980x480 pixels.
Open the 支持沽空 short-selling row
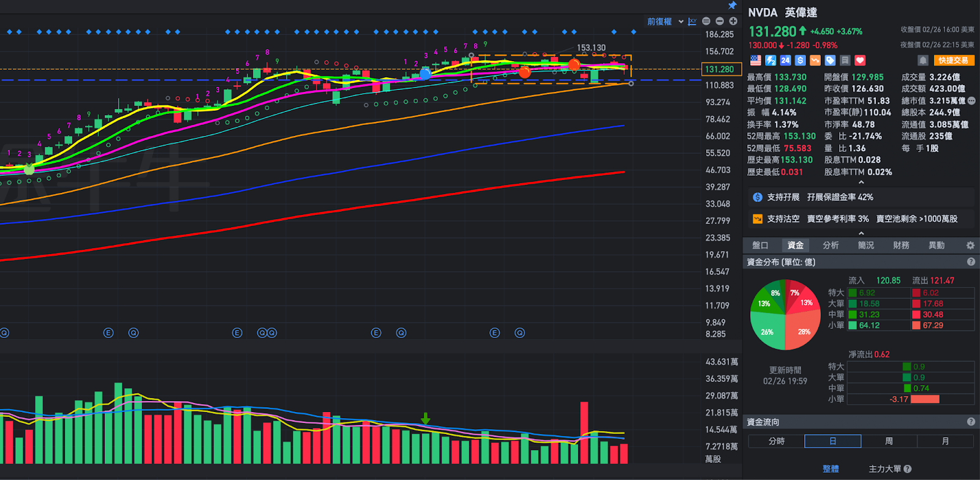tap(861, 219)
